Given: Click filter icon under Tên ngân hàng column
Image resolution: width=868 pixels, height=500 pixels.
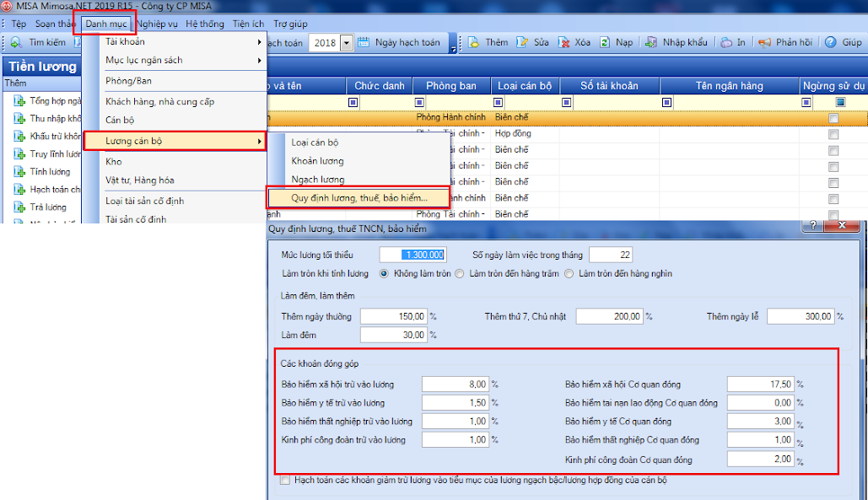Looking at the screenshot, I should click(667, 102).
